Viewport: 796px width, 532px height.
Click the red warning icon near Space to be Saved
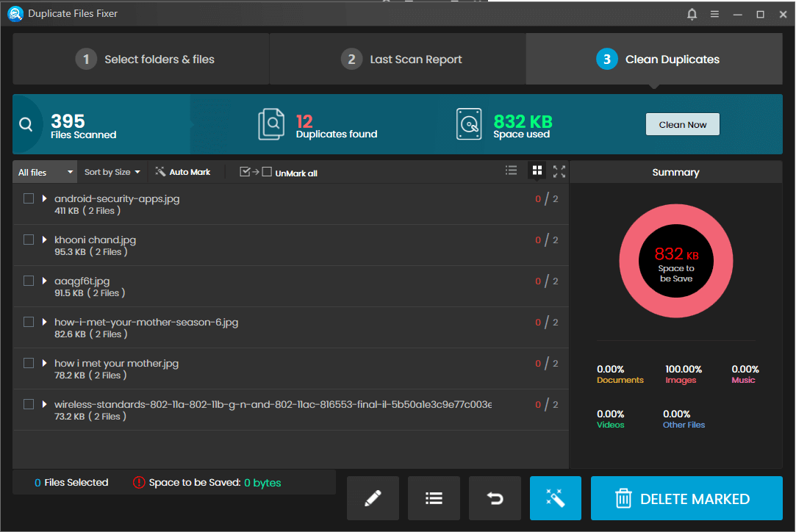(x=139, y=482)
